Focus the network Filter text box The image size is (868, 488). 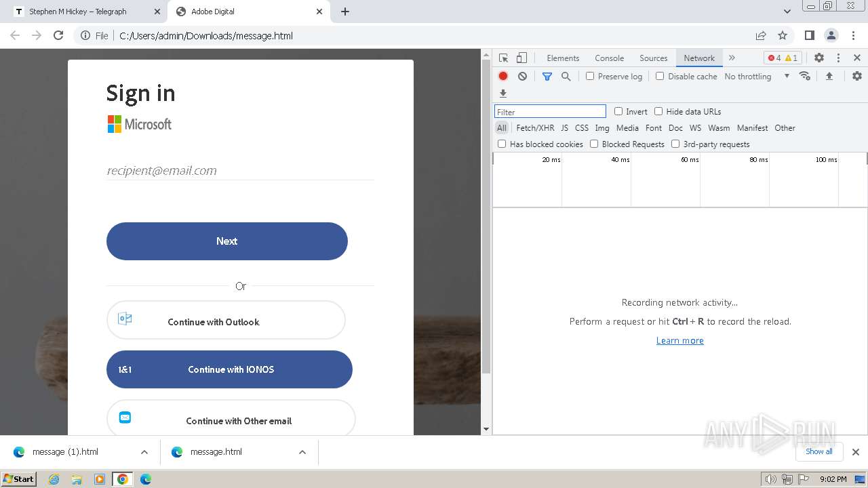[x=550, y=112]
